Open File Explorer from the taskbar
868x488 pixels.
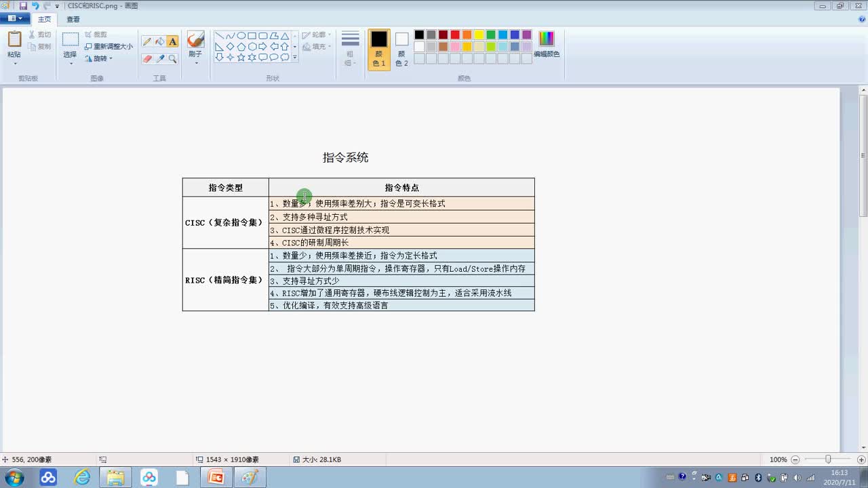[x=116, y=477]
